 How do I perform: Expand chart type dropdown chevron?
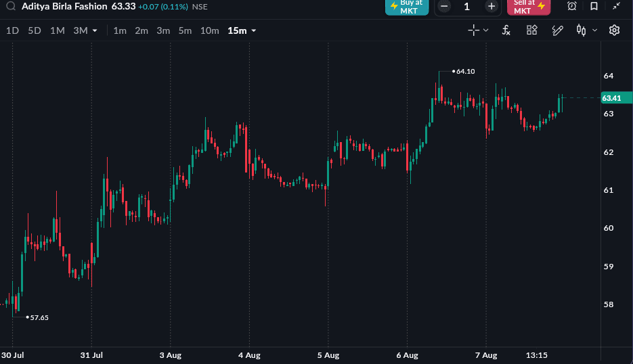point(594,30)
